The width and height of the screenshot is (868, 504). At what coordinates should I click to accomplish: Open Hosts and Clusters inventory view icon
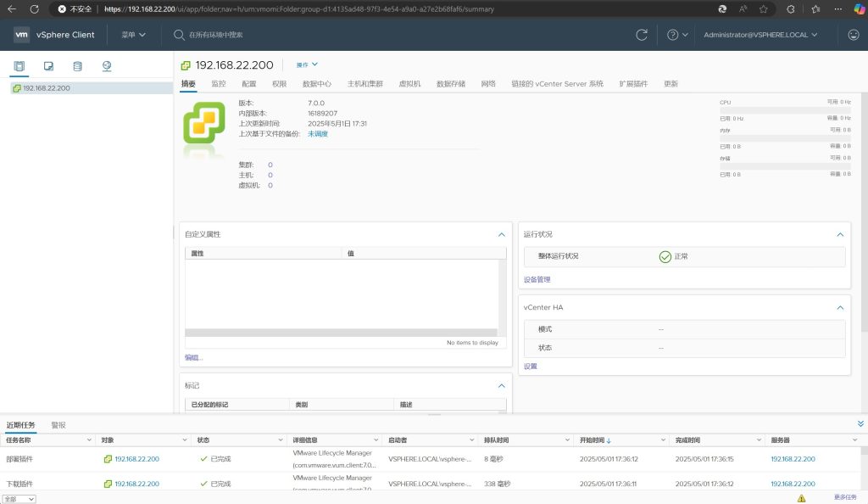coord(19,66)
